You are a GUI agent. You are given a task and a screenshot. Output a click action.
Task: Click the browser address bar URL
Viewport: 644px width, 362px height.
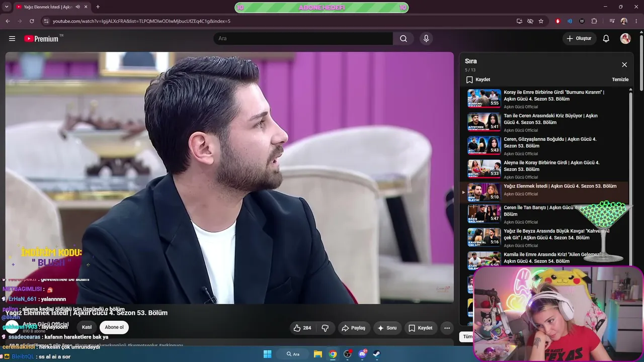[x=141, y=21]
